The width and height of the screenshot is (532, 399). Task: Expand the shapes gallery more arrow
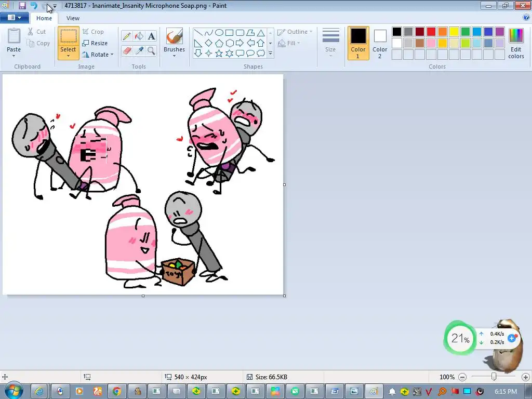(x=270, y=54)
